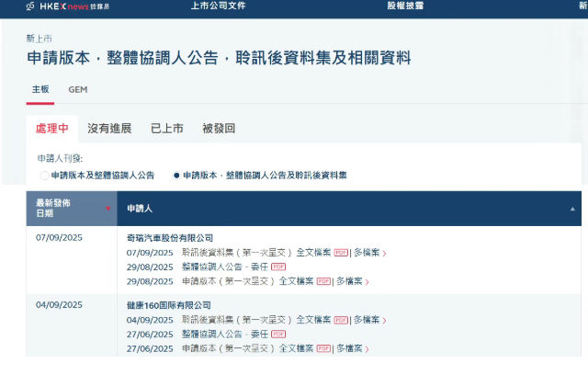Click 新上市 breadcrumb text

click(x=39, y=39)
